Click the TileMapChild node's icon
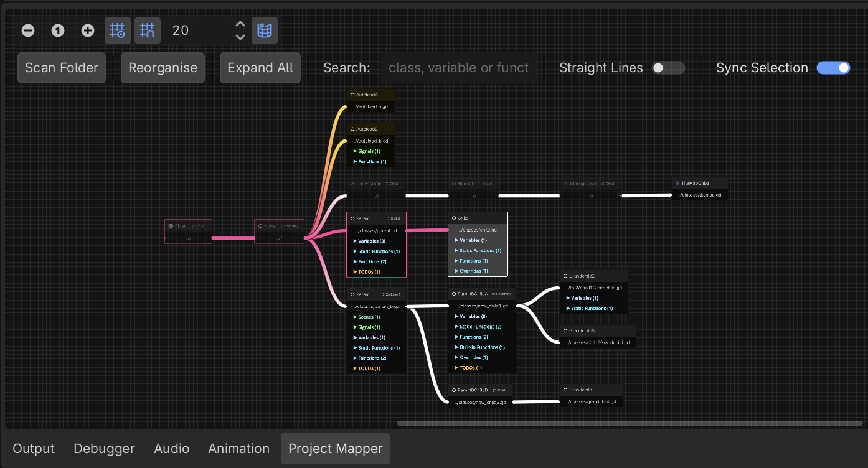 click(x=677, y=184)
